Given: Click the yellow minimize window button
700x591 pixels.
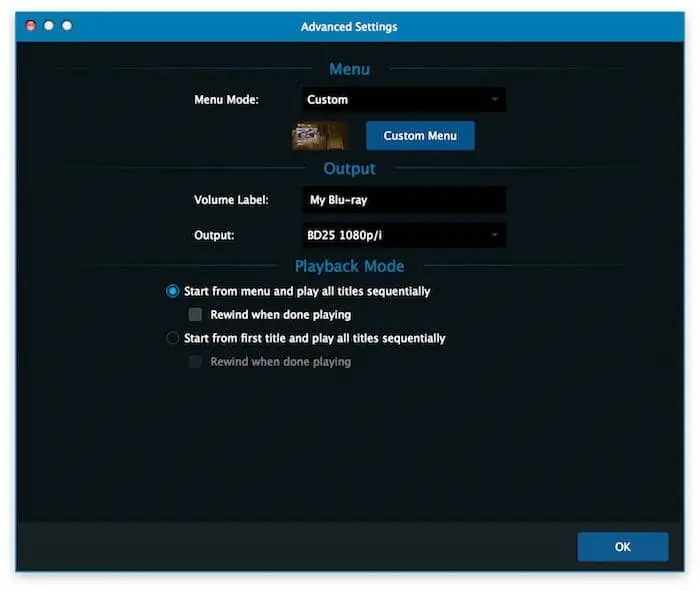Looking at the screenshot, I should pyautogui.click(x=48, y=26).
